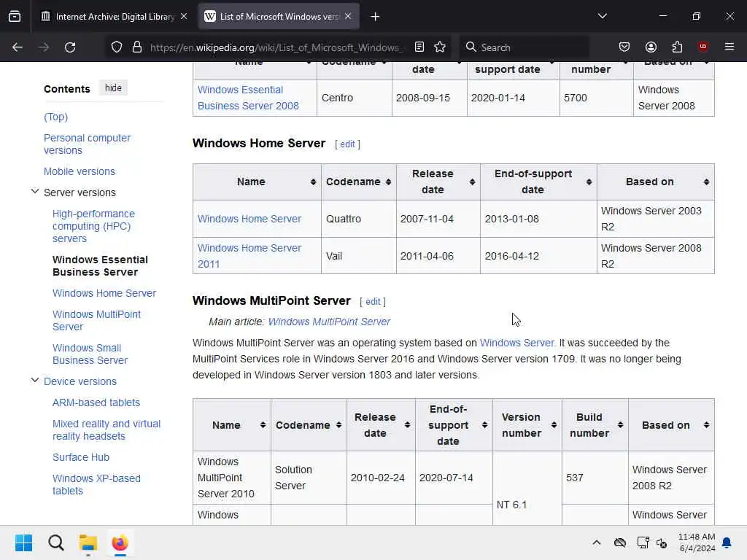Collapse the Device versions section
Viewport: 747px width, 560px height.
tap(35, 381)
